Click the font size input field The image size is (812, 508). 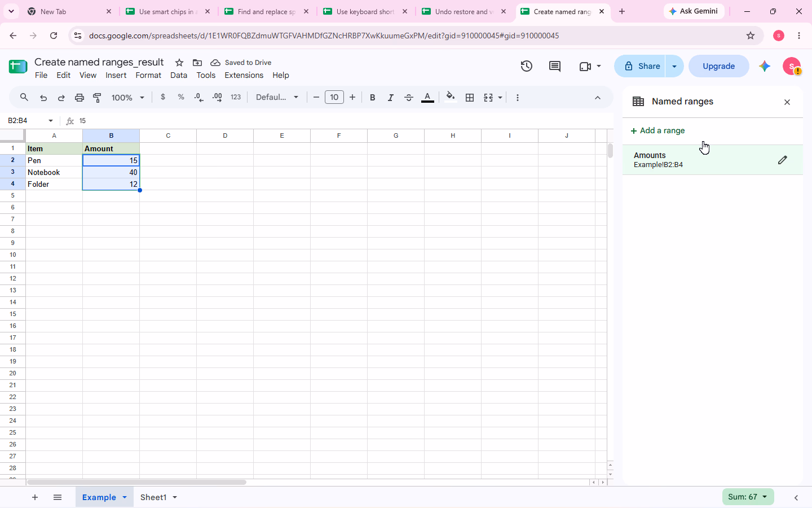[334, 98]
